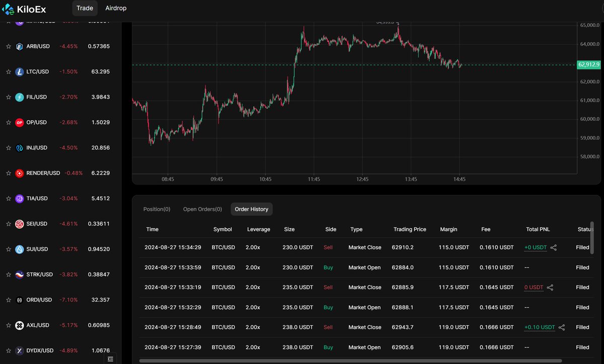Click the +0.10 USDT PNL link
This screenshot has width=604, height=364.
(540, 327)
